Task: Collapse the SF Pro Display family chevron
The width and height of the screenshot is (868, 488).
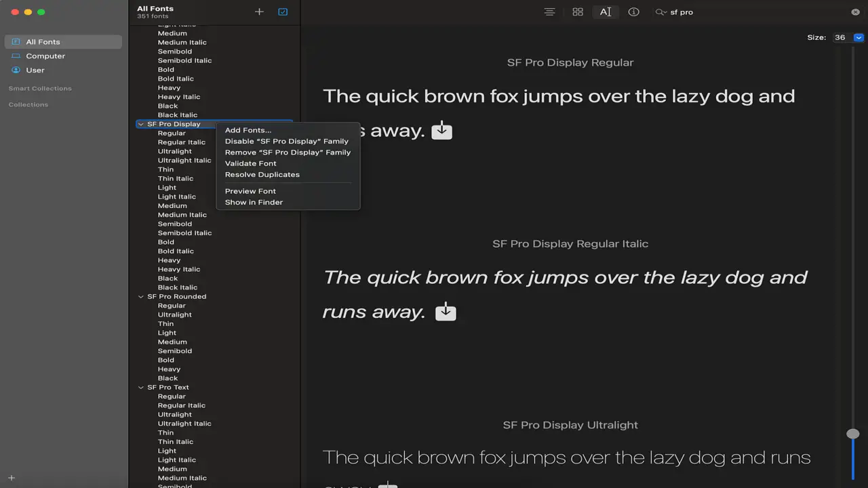Action: click(x=141, y=125)
